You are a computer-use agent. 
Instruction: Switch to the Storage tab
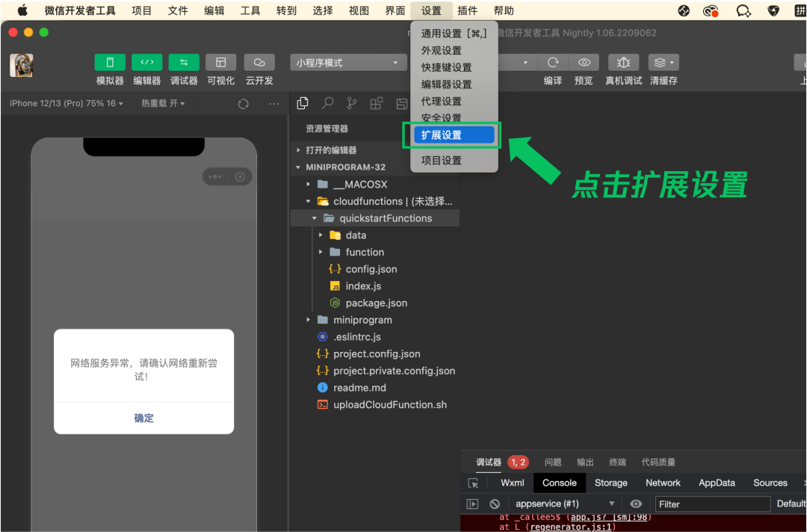611,483
